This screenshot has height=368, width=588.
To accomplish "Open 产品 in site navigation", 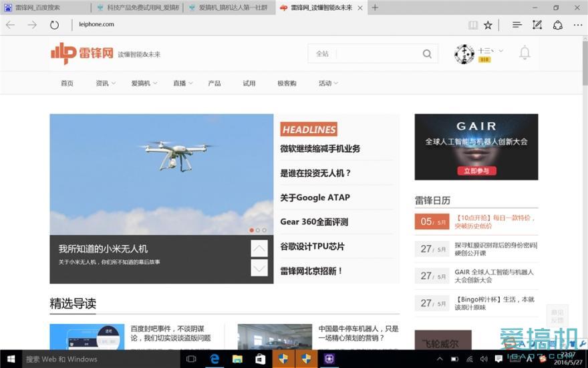I will 214,84.
